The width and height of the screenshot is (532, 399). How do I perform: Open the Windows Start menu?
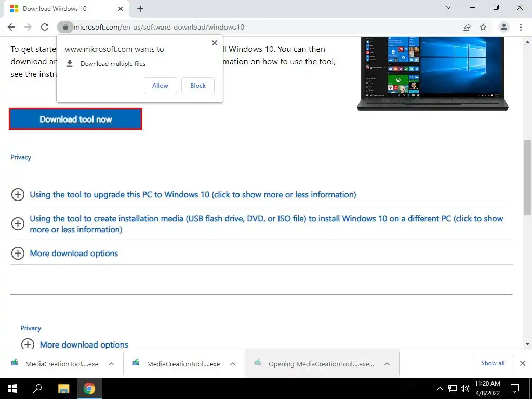coord(12,389)
